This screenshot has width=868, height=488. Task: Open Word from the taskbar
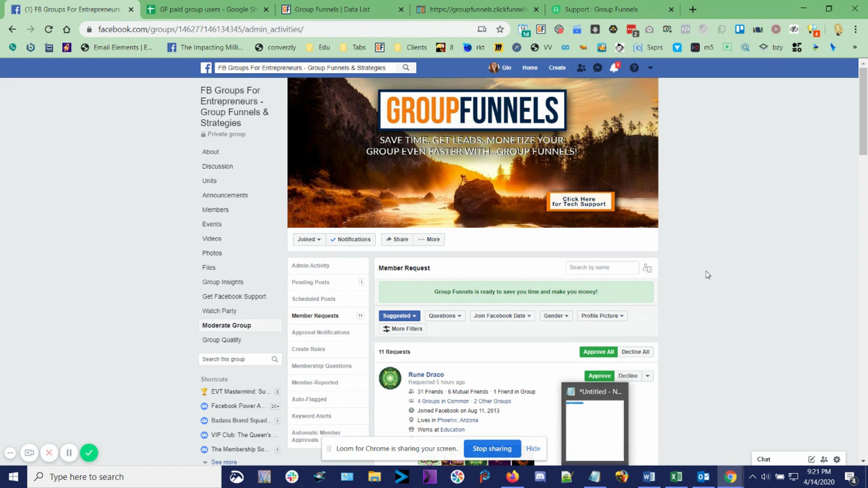coord(649,477)
